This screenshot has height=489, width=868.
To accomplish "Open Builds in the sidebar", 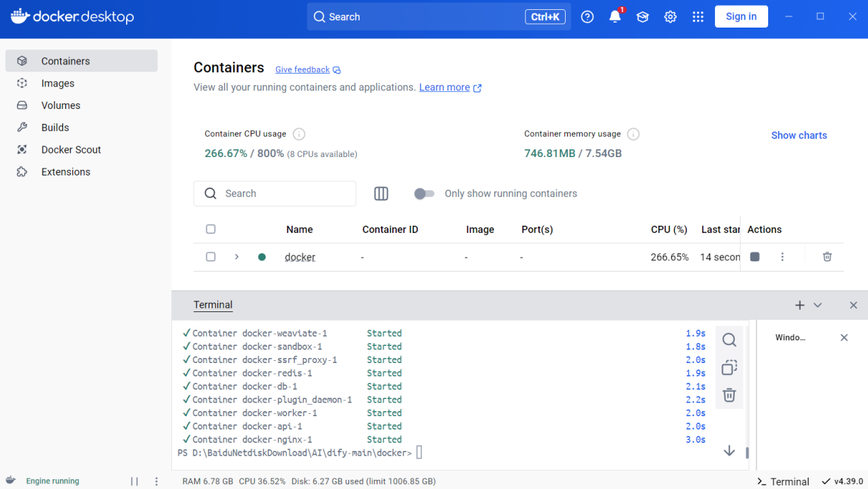I will (x=81, y=127).
